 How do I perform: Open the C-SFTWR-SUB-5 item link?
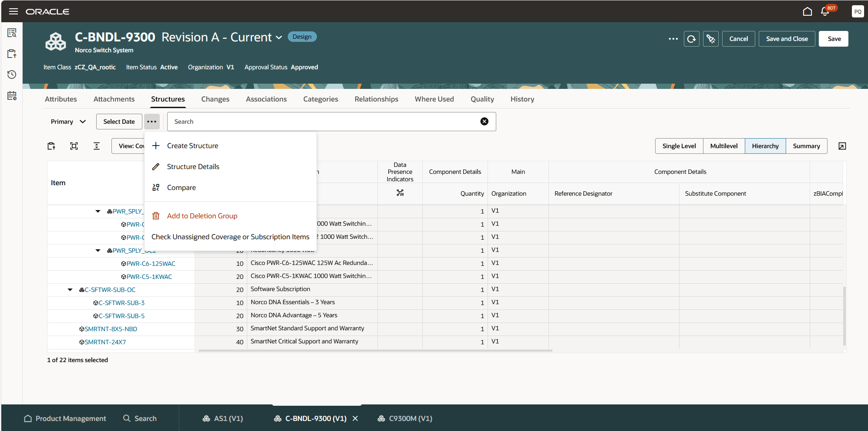click(121, 316)
